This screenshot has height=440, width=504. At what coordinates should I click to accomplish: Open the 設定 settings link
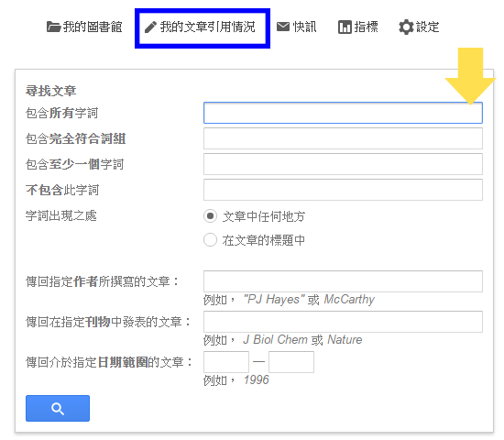pyautogui.click(x=419, y=27)
